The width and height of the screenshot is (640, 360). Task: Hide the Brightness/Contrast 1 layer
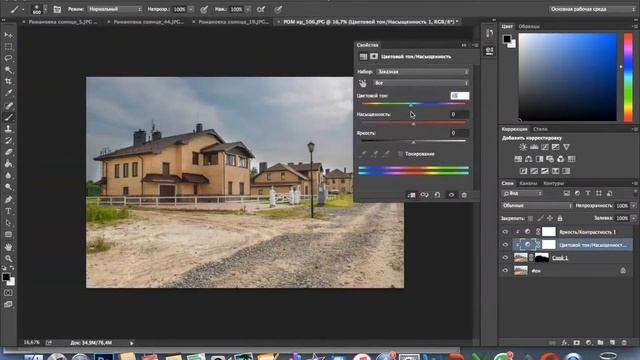pyautogui.click(x=505, y=232)
